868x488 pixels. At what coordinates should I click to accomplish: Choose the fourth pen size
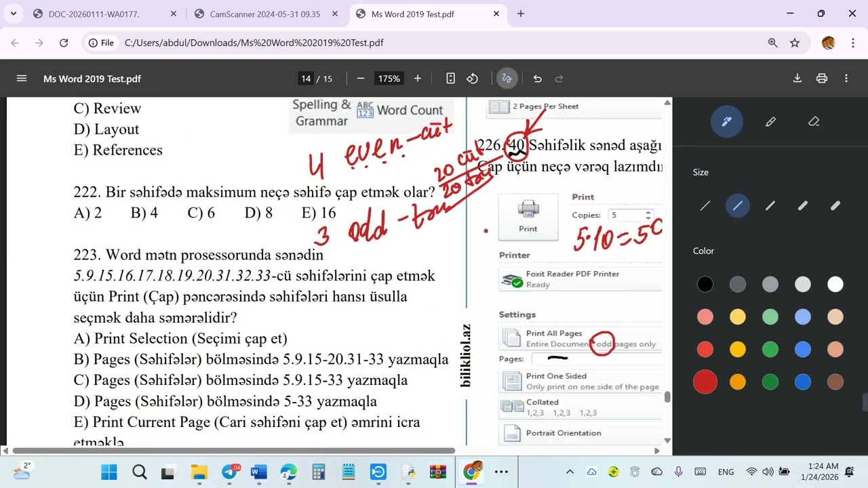[x=803, y=205]
